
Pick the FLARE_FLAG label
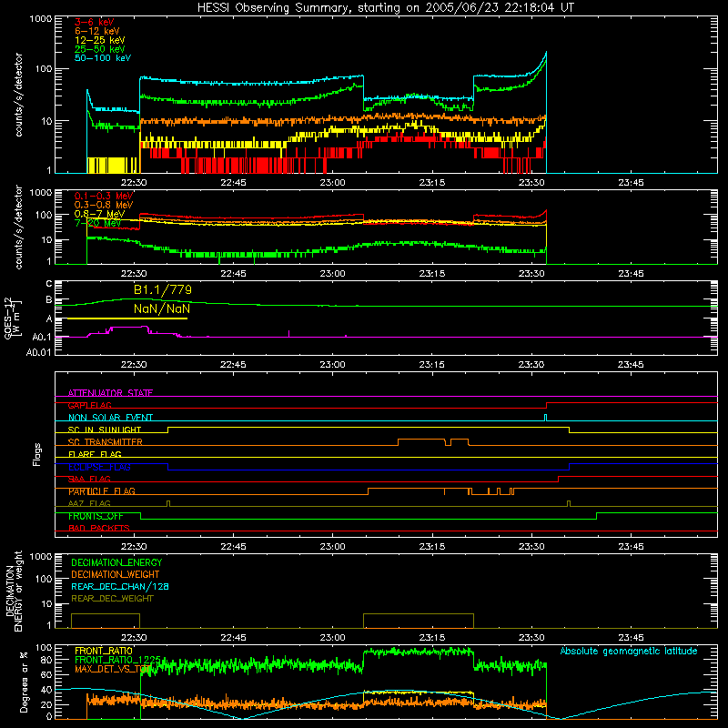[95, 454]
